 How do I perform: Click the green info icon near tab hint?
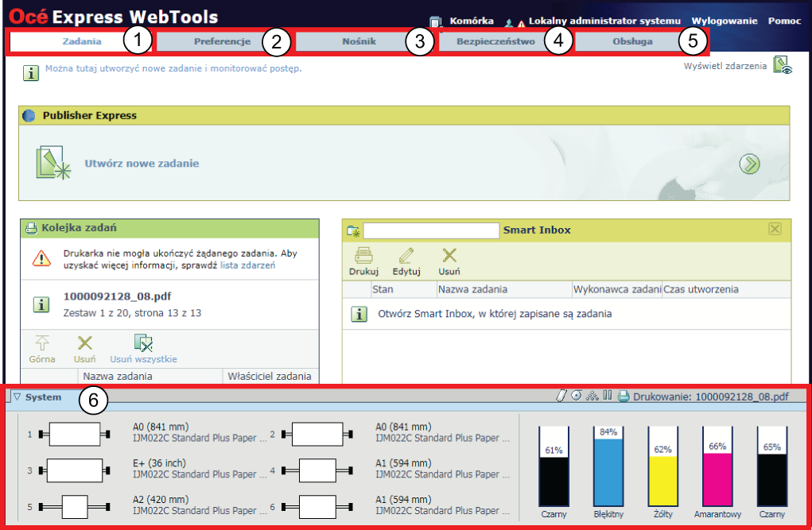[30, 72]
